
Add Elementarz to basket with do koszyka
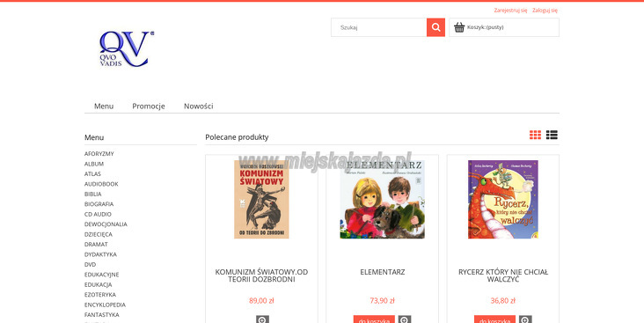(x=374, y=319)
